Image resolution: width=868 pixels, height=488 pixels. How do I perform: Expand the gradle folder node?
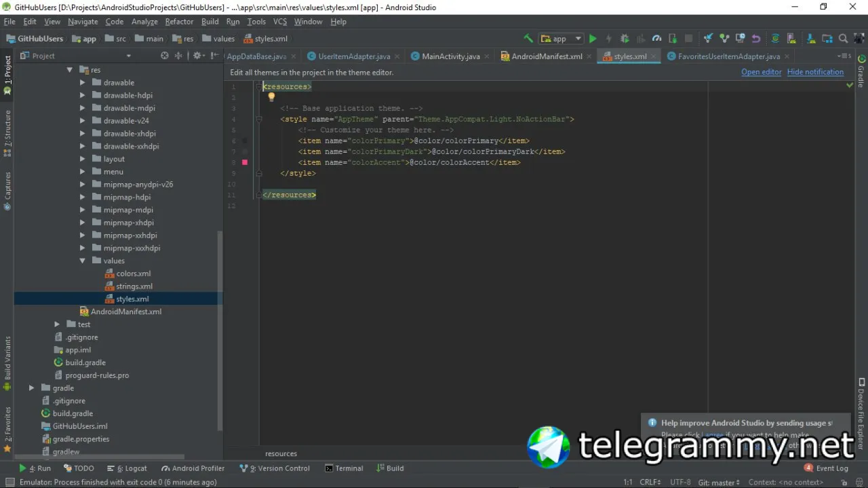[31, 388]
